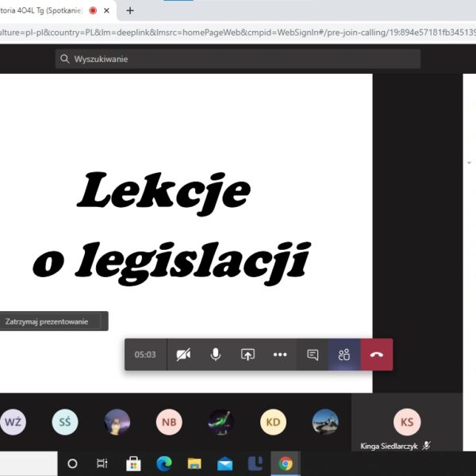
Task: Show the conversation chat panel
Action: tap(313, 355)
